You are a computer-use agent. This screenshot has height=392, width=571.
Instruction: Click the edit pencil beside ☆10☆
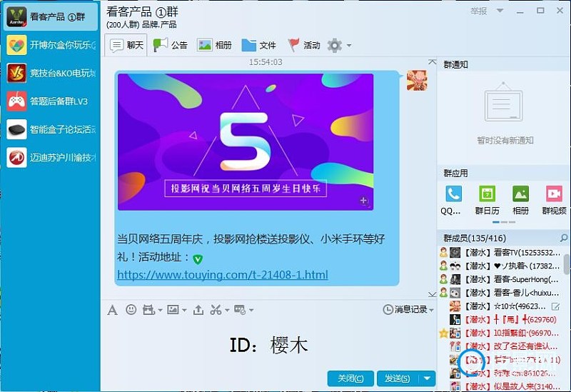point(555,306)
